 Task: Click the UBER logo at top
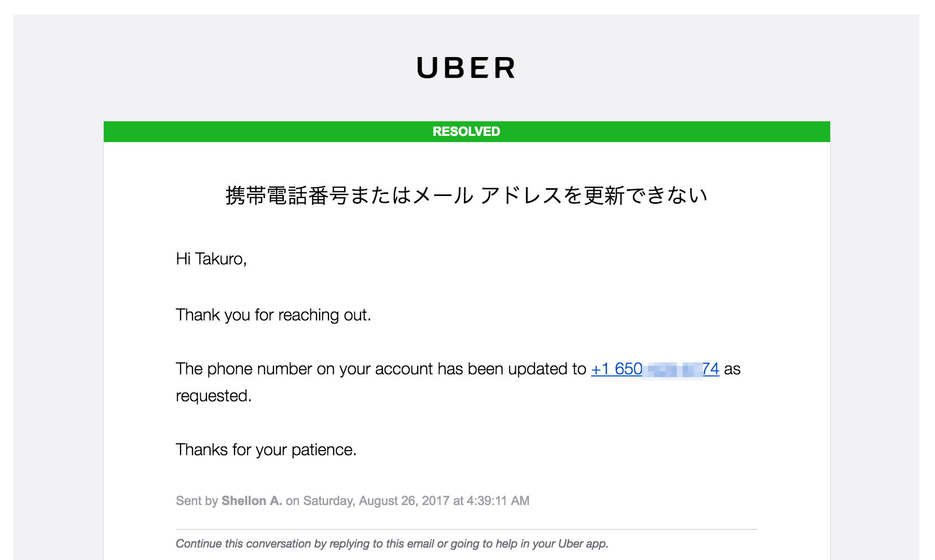[466, 68]
